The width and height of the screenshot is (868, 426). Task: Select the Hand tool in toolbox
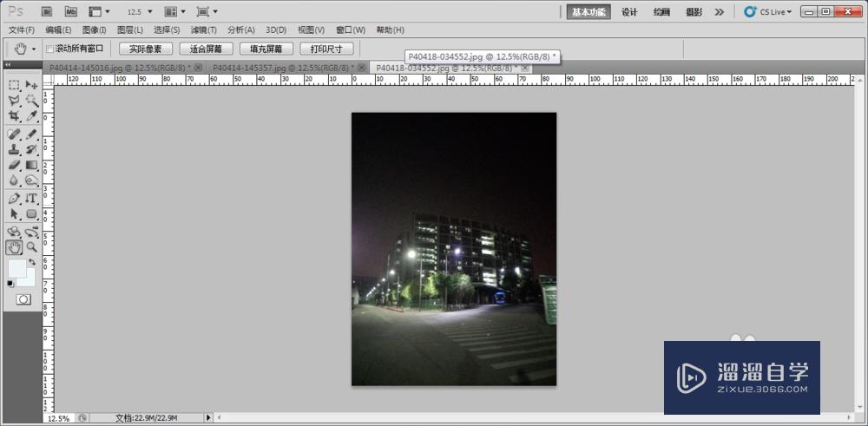pyautogui.click(x=15, y=247)
